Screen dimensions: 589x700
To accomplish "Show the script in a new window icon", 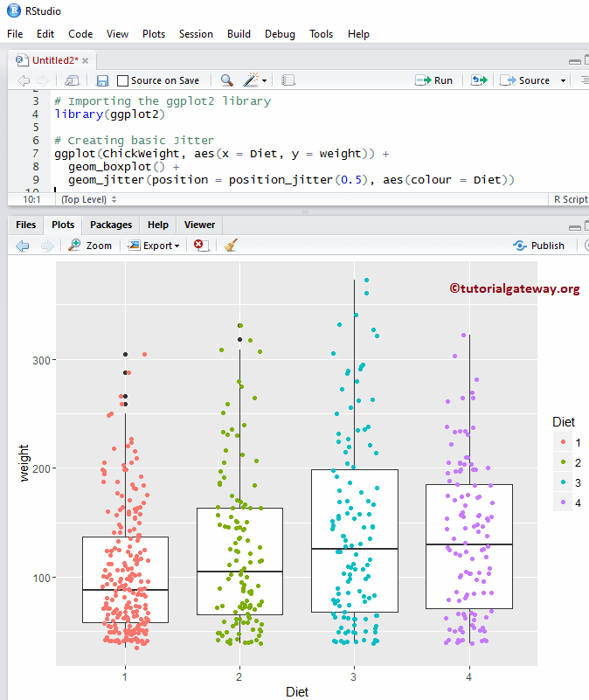I will click(72, 80).
